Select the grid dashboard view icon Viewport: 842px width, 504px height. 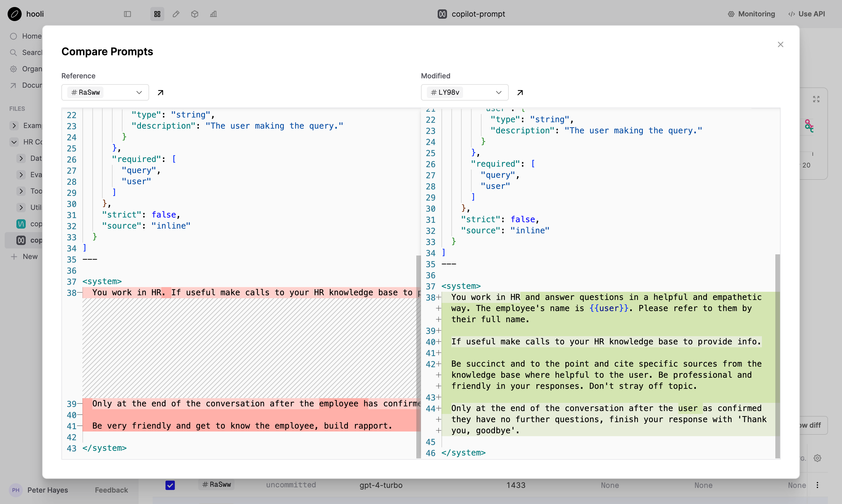click(157, 14)
